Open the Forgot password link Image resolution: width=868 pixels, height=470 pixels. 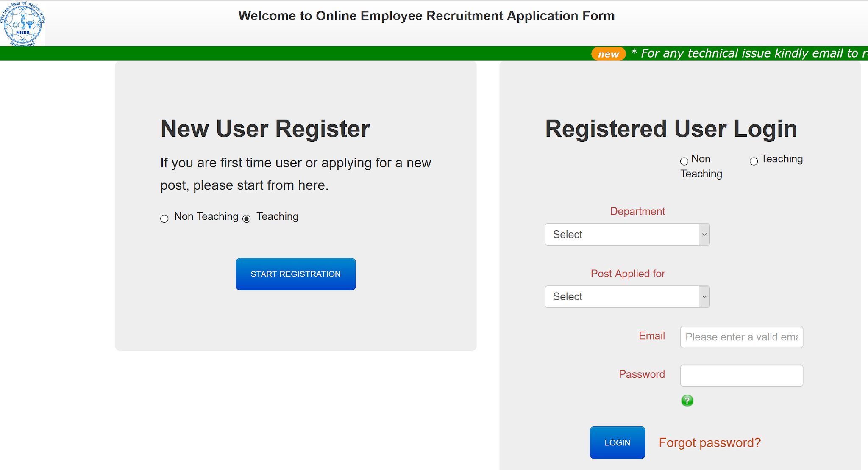coord(709,442)
